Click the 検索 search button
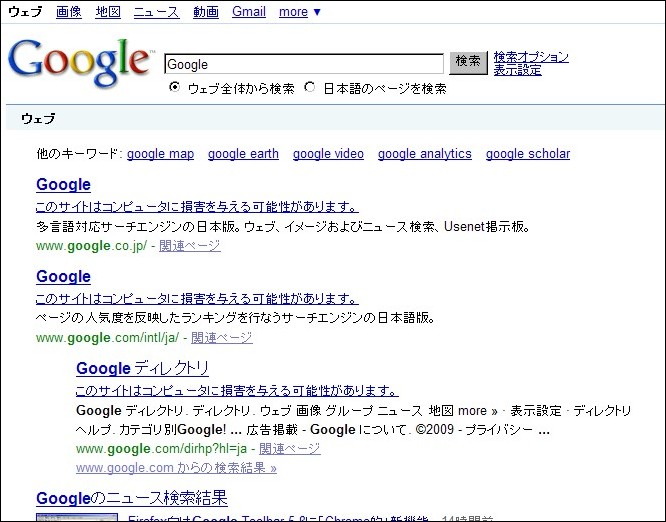Viewport: 666px width, 522px height. tap(468, 63)
